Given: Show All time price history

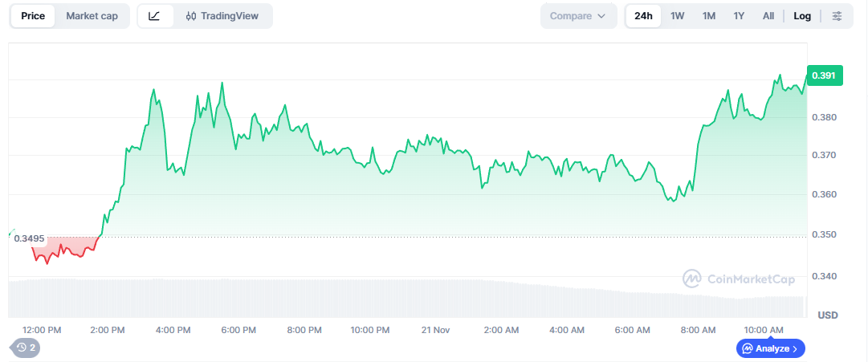Looking at the screenshot, I should (x=768, y=16).
